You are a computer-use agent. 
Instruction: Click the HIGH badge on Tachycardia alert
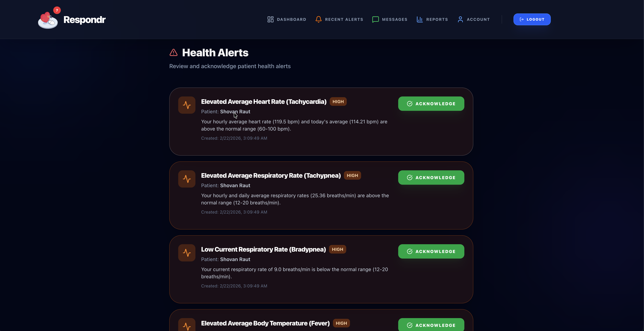338,101
